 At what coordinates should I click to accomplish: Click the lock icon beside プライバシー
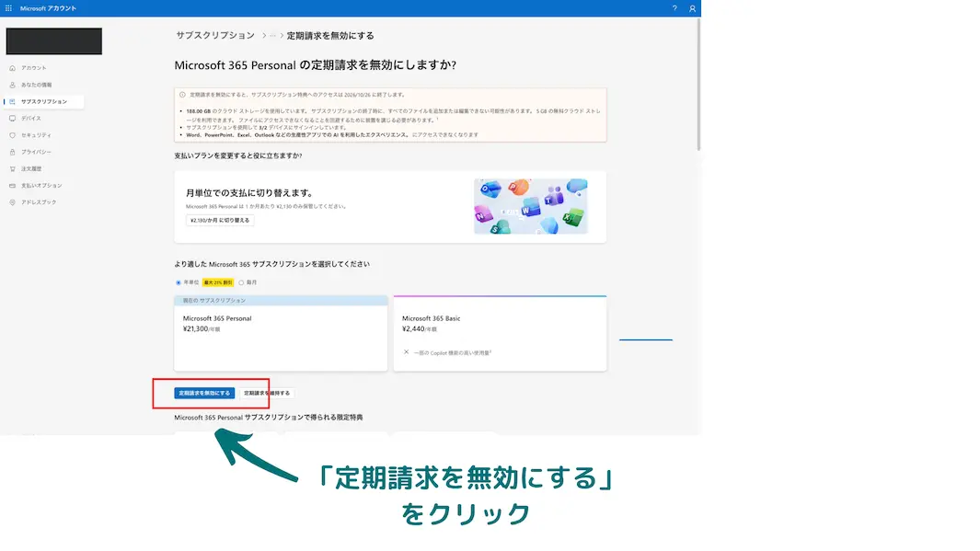(x=12, y=152)
